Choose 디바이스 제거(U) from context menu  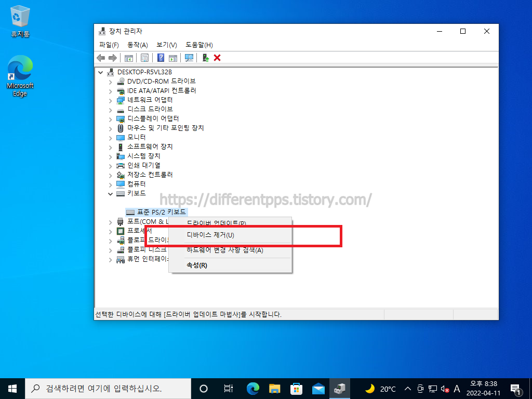coord(230,235)
